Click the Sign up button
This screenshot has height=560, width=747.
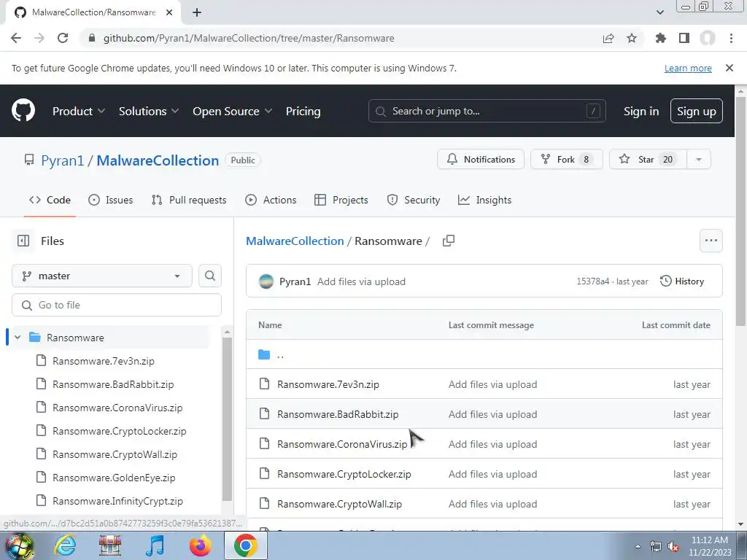click(697, 111)
